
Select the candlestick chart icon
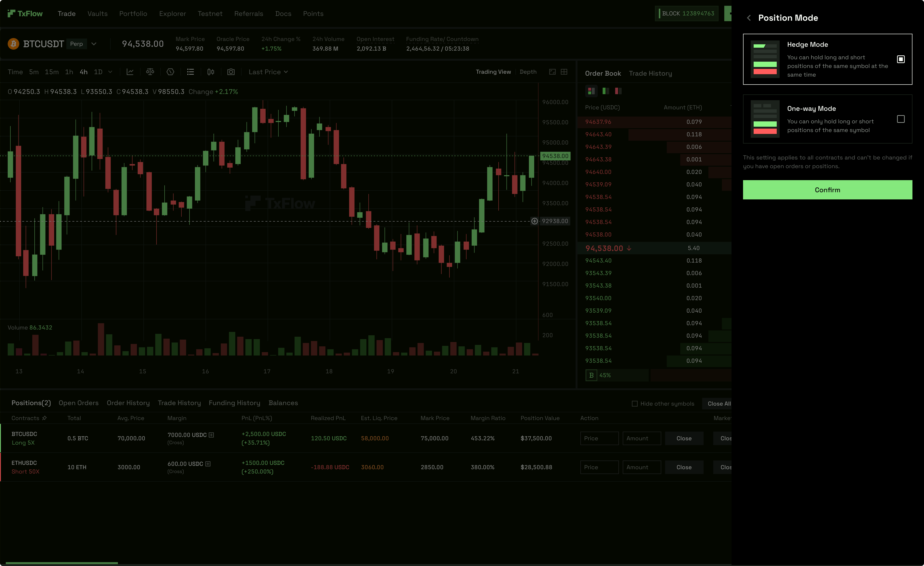pyautogui.click(x=210, y=72)
